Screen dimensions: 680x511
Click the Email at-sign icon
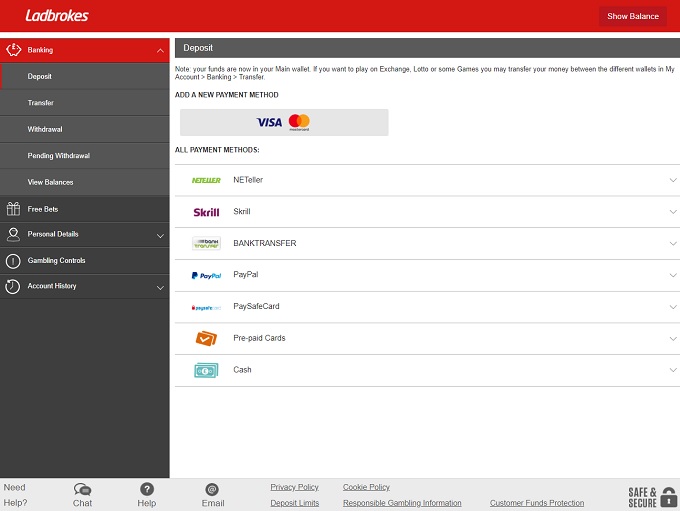tap(212, 490)
